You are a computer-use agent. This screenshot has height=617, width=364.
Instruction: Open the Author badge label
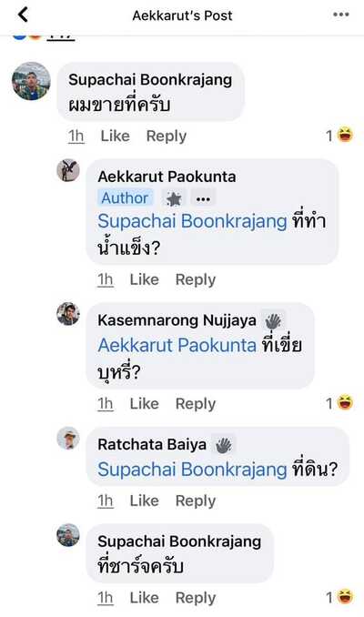pyautogui.click(x=125, y=197)
